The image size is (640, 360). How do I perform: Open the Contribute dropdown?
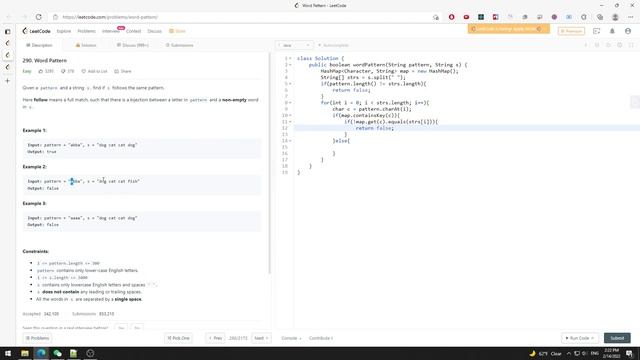click(321, 338)
